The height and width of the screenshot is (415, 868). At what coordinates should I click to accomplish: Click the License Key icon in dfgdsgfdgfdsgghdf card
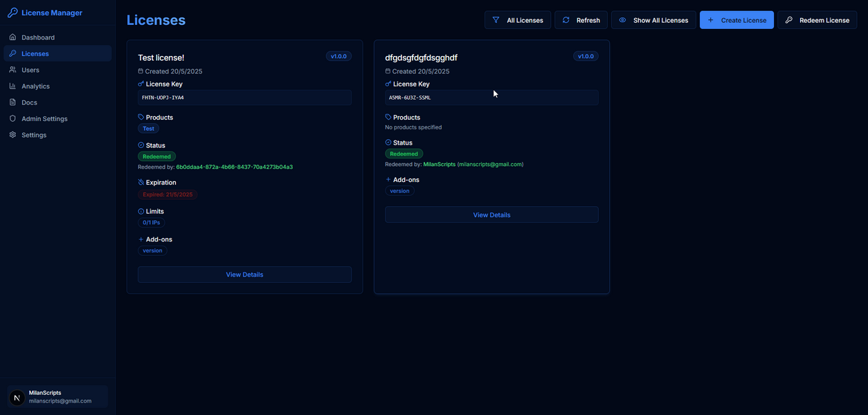[388, 84]
